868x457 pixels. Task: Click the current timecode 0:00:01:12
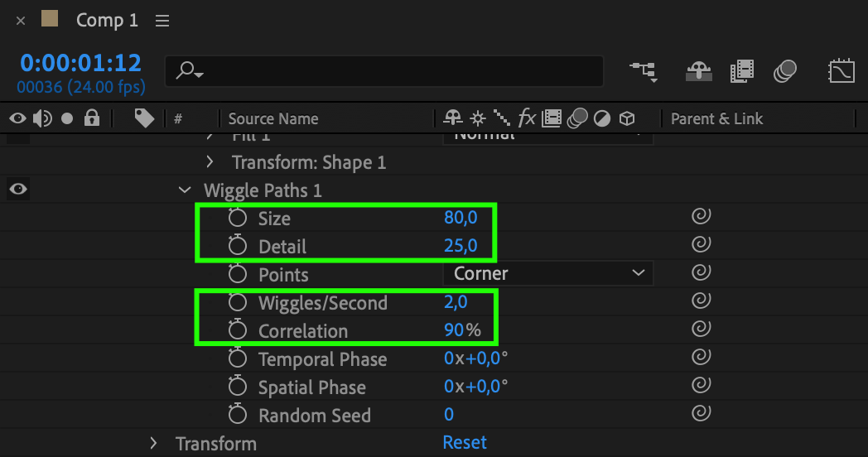point(81,63)
